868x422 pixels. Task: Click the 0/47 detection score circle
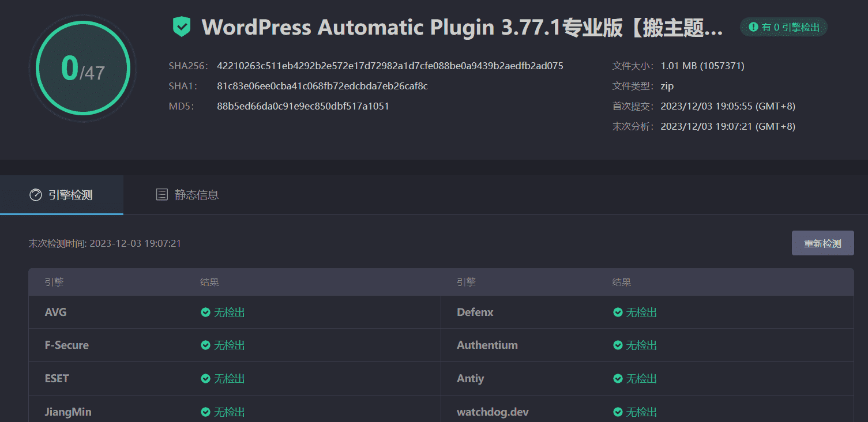point(82,69)
